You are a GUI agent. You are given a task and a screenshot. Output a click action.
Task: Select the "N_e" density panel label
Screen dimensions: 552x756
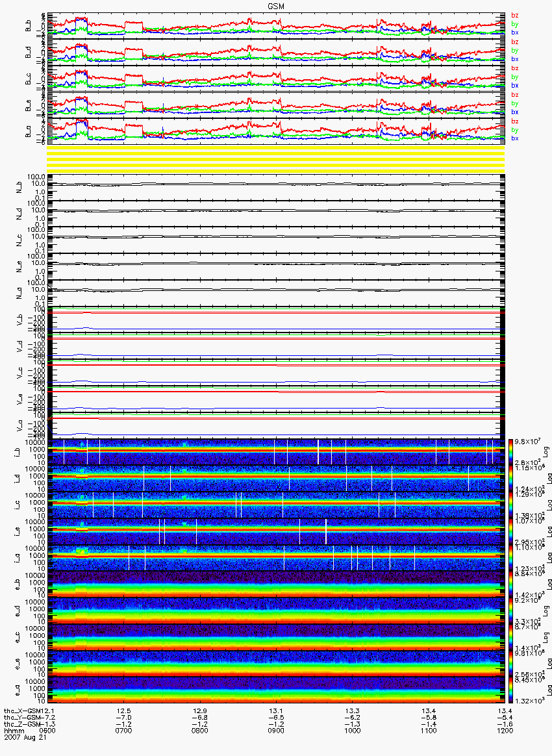click(x=19, y=267)
